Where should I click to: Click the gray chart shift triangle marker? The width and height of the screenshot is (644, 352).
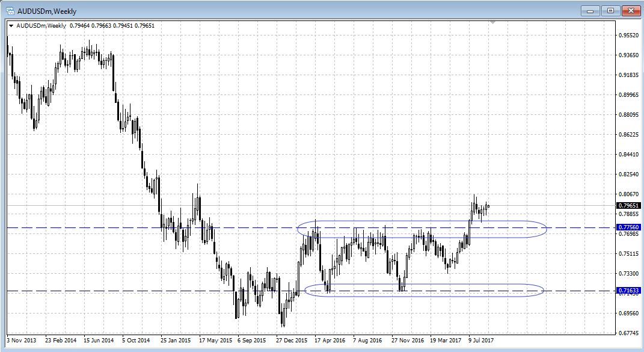(493, 22)
